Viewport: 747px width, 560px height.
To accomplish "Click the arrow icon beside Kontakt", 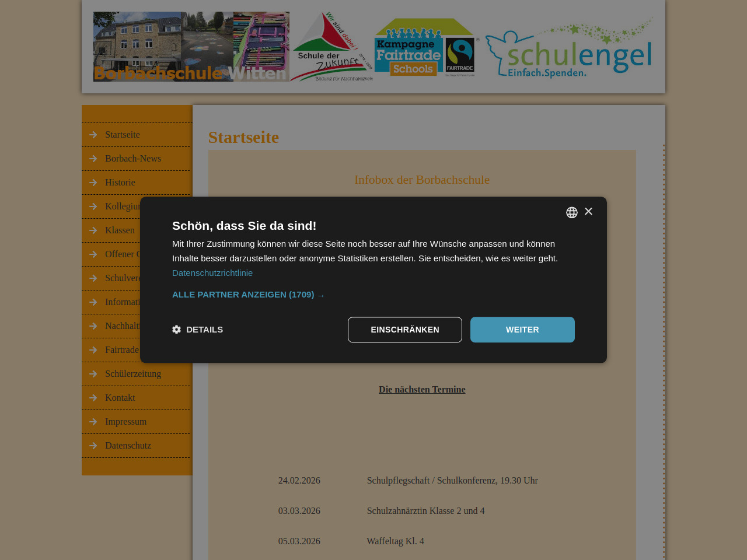I will (x=93, y=398).
